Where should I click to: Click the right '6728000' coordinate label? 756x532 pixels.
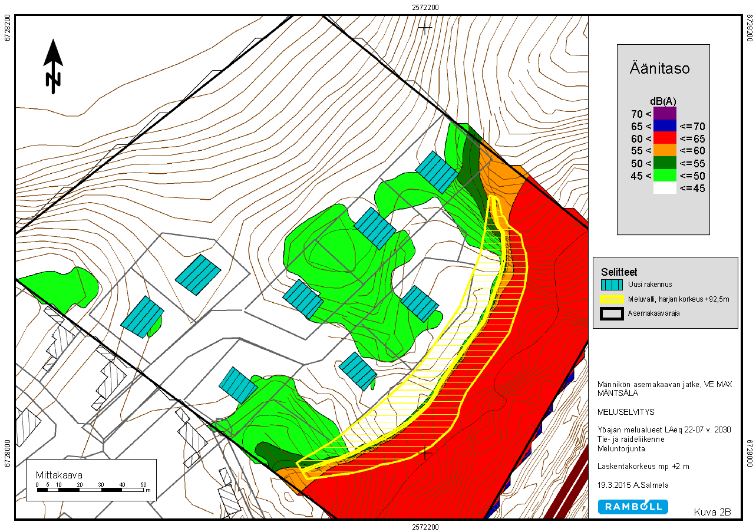[750, 453]
